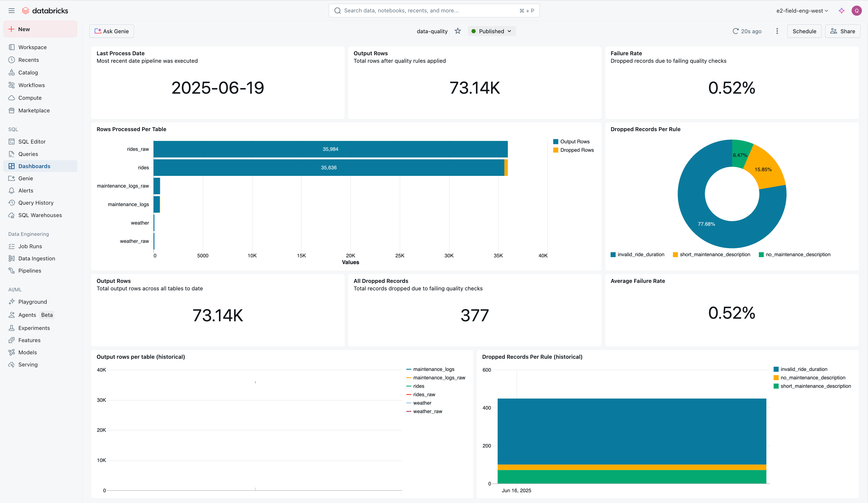Focus the search data and notebooks field

[434, 11]
